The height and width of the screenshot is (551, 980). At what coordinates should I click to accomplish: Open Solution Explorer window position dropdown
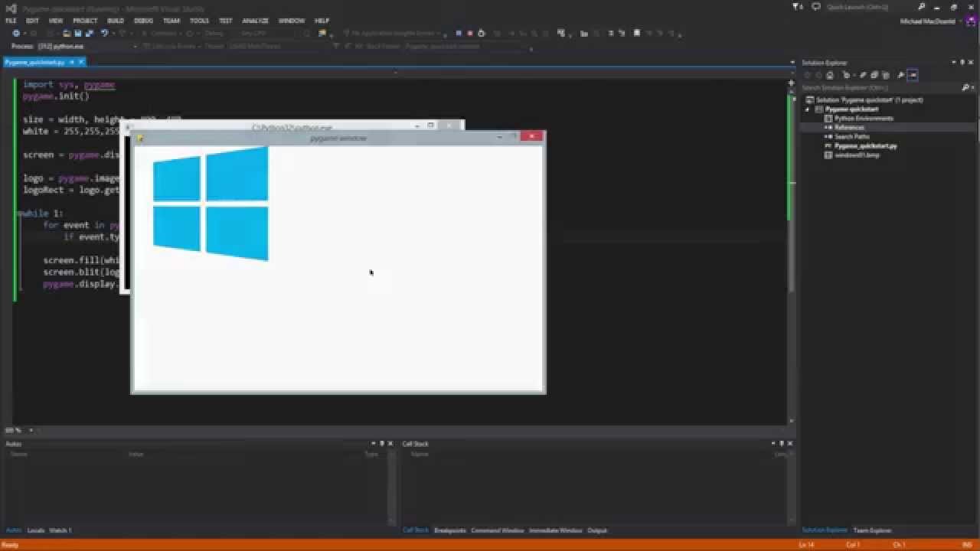click(954, 63)
